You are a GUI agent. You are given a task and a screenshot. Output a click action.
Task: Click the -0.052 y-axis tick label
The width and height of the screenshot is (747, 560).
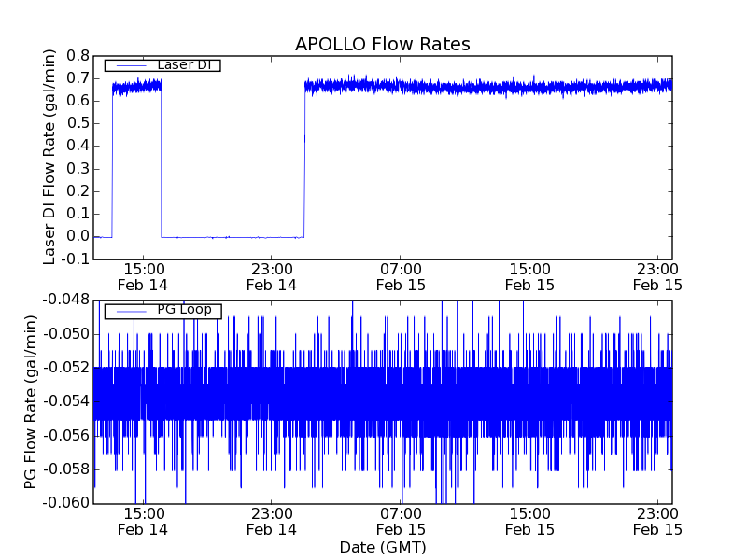pos(66,368)
